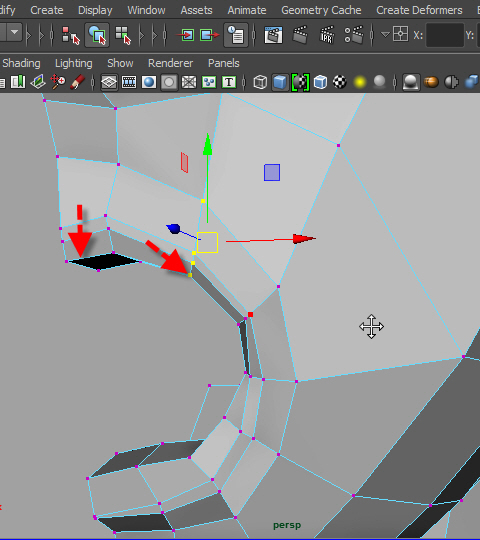Screen dimensions: 480x540
Task: Open the Geometry Cache menu
Action: point(321,10)
